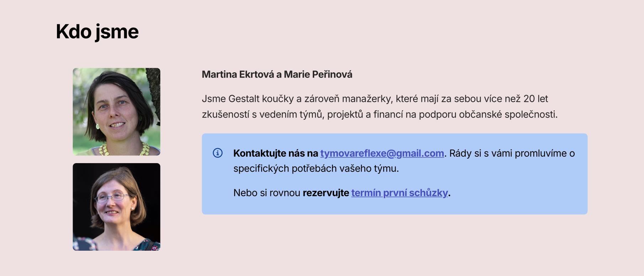Click the phrase "občanské společnosti"
Screen dimensions: 644x276
[508, 114]
